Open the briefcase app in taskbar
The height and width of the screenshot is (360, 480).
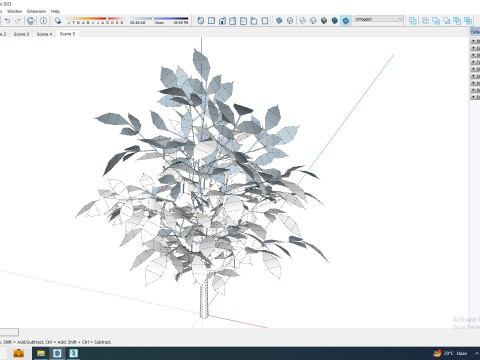(18, 353)
